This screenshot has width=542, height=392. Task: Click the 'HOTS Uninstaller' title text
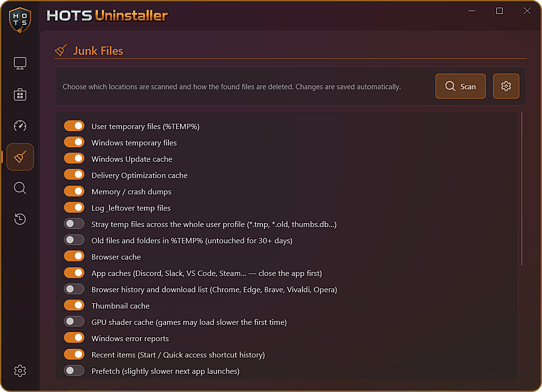click(107, 15)
